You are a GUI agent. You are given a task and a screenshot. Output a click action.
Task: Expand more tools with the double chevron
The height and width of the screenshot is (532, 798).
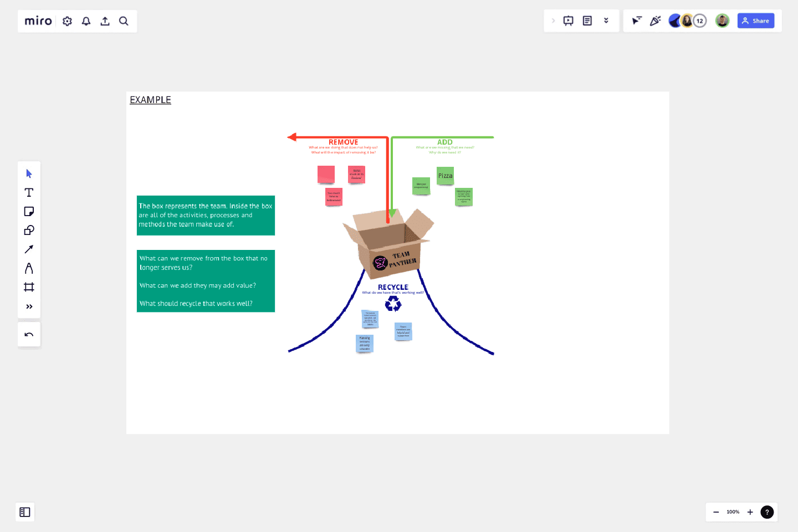[x=29, y=306]
